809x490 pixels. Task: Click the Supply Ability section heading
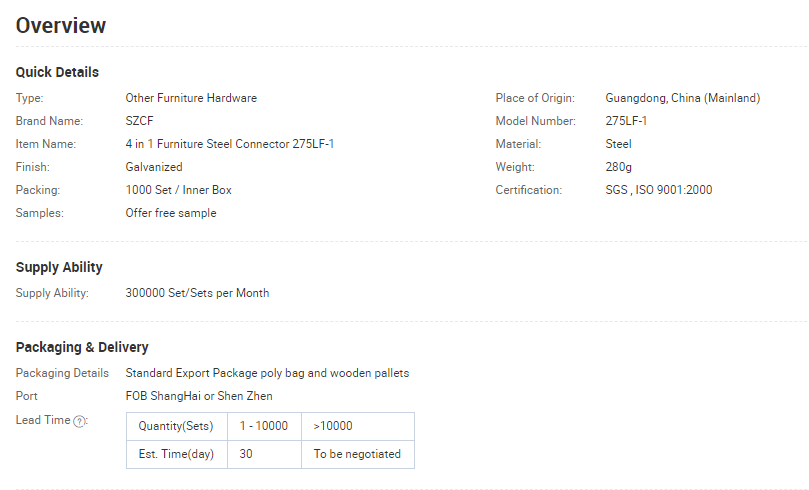click(59, 267)
